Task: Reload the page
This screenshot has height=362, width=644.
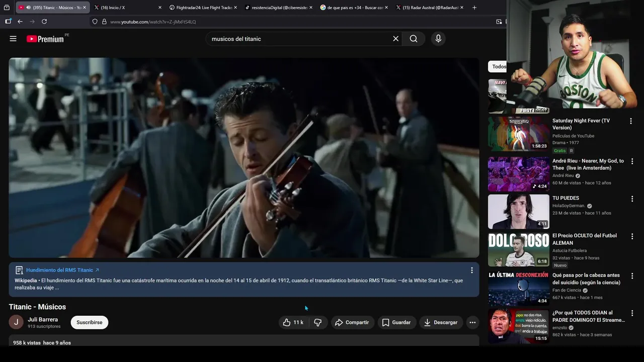Action: pyautogui.click(x=44, y=22)
